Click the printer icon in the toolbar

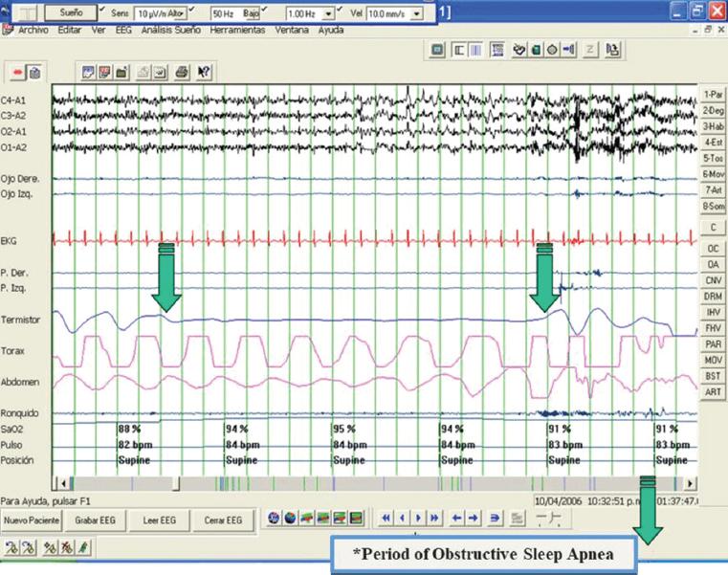pyautogui.click(x=182, y=72)
